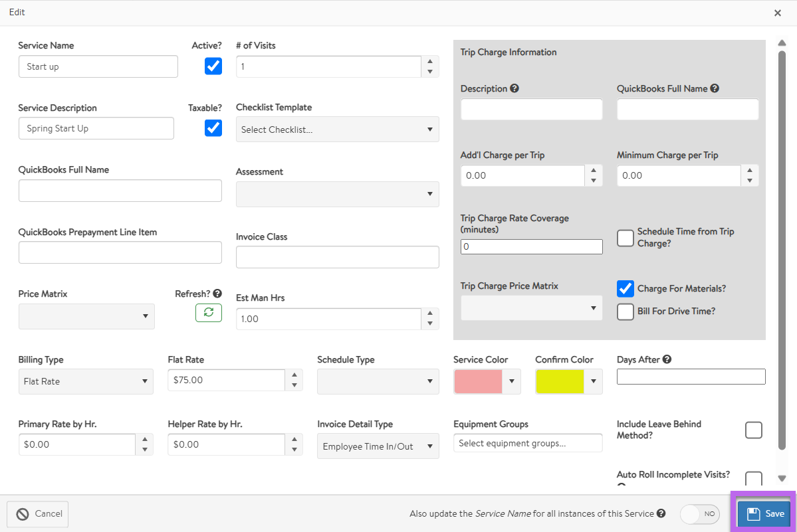The width and height of the screenshot is (797, 532).
Task: Click the Cancel button
Action: 38,513
